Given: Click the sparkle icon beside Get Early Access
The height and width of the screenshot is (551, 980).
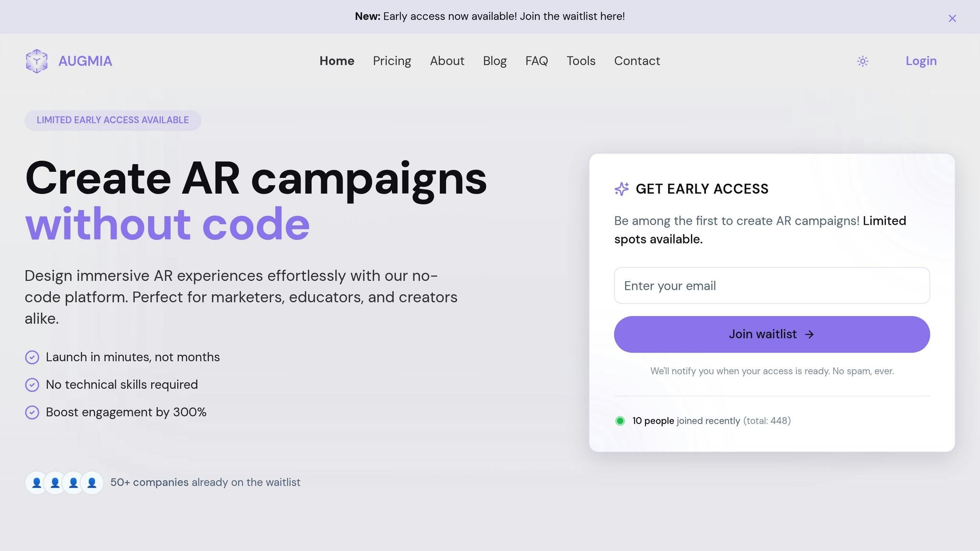Looking at the screenshot, I should 622,189.
